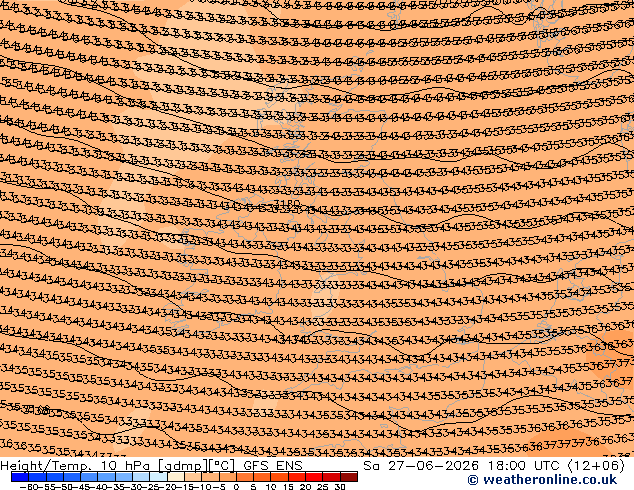Click the darkest blue legend swatch
The height and width of the screenshot is (490, 634).
coord(19,477)
